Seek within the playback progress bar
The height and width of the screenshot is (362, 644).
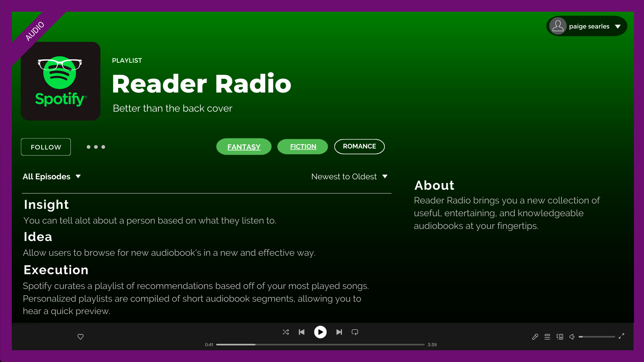320,345
